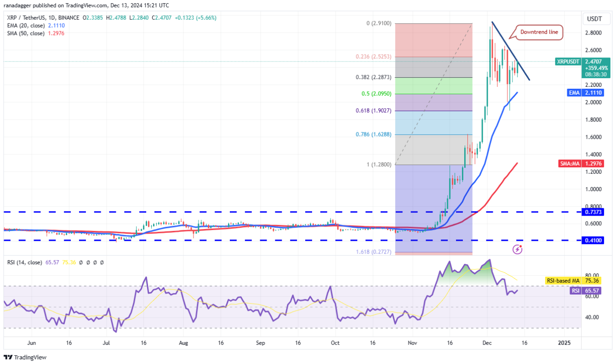Screen dimensions: 615x364
Task: Click the 1.8000 price axis value
Action: pos(593,120)
